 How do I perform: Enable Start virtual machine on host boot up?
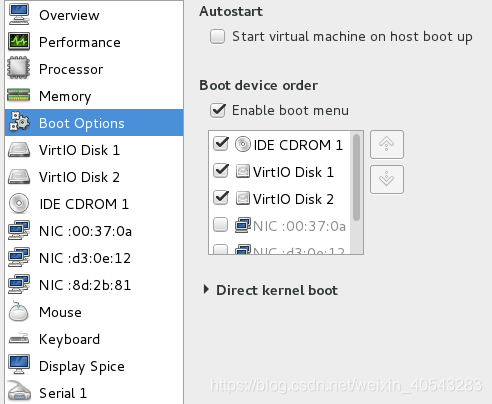click(x=217, y=36)
